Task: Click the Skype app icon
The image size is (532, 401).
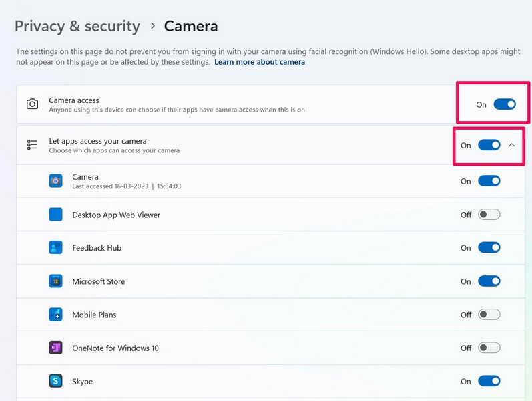Action: tap(56, 382)
